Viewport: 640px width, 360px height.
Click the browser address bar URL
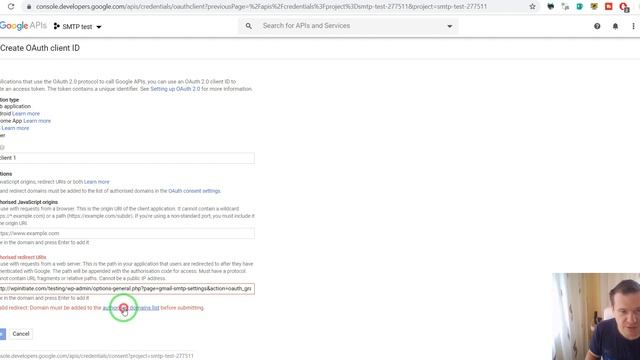(x=261, y=7)
